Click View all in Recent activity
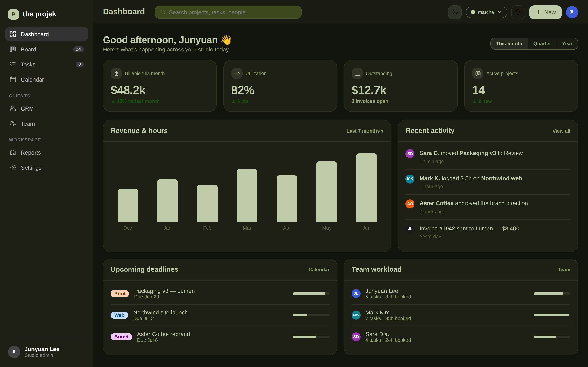The height and width of the screenshot is (367, 588). click(x=561, y=131)
